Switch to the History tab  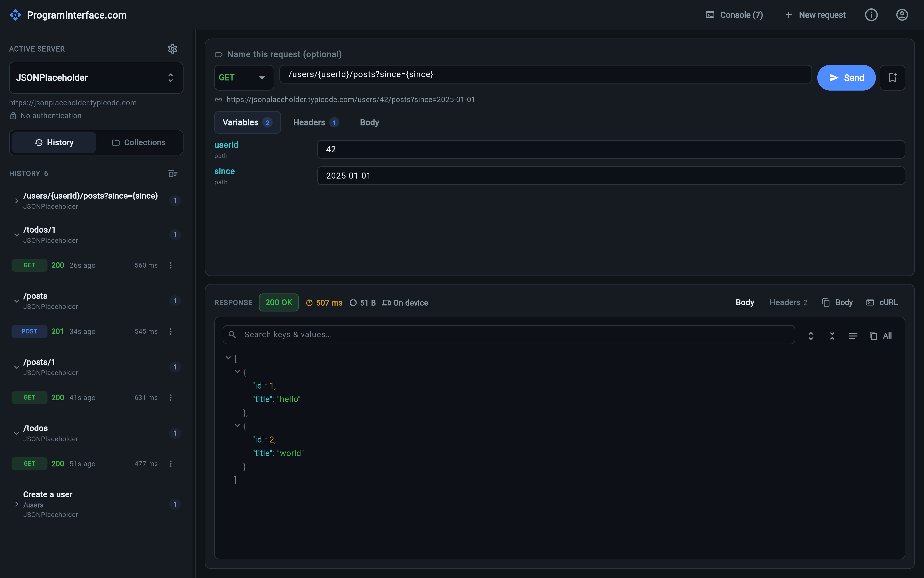(54, 143)
